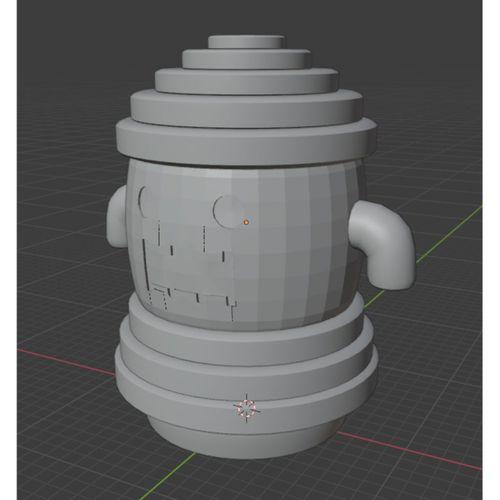Click the 3D cursor crosshair on the base
500x500 pixels.
(247, 408)
